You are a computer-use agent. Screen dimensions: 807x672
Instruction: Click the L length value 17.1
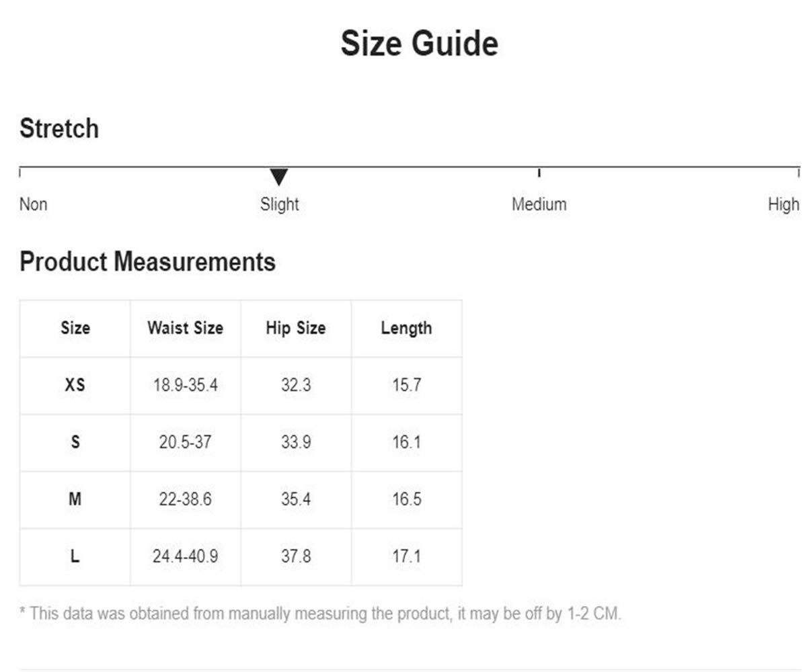pos(406,557)
